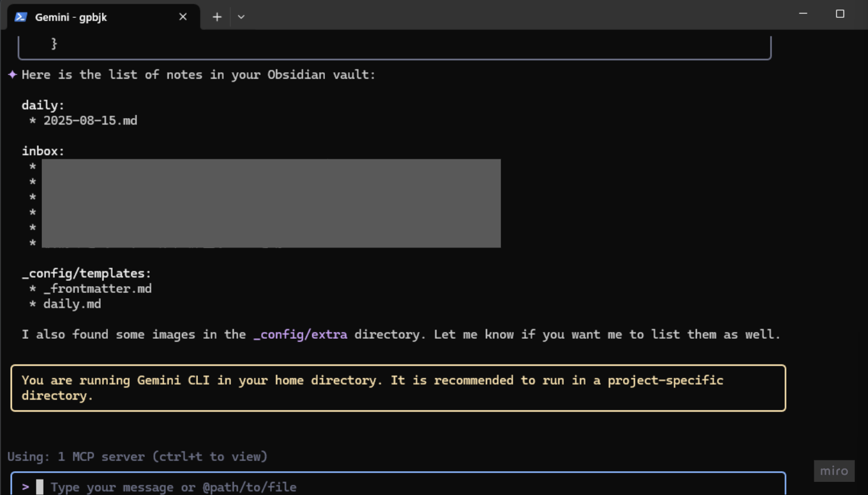Click the maximize icon on the title bar
The image size is (868, 495).
click(x=841, y=13)
